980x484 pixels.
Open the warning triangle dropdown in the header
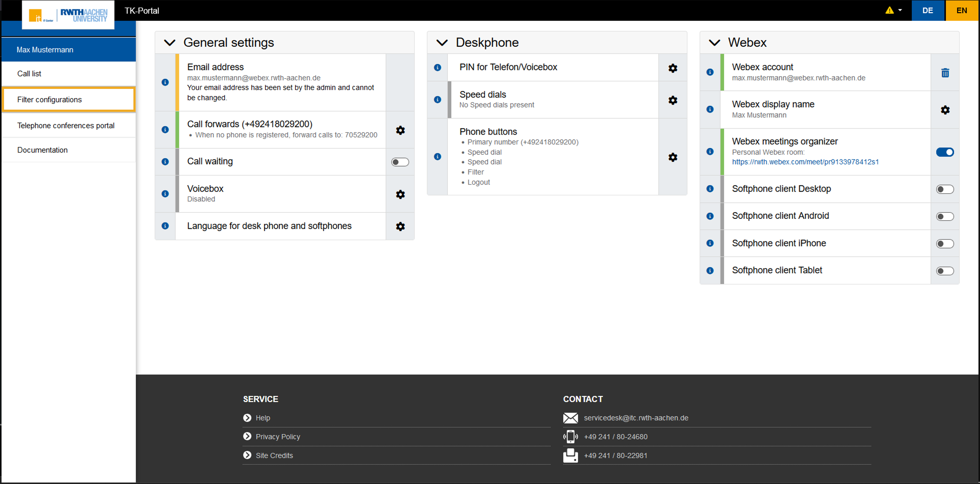pyautogui.click(x=894, y=10)
